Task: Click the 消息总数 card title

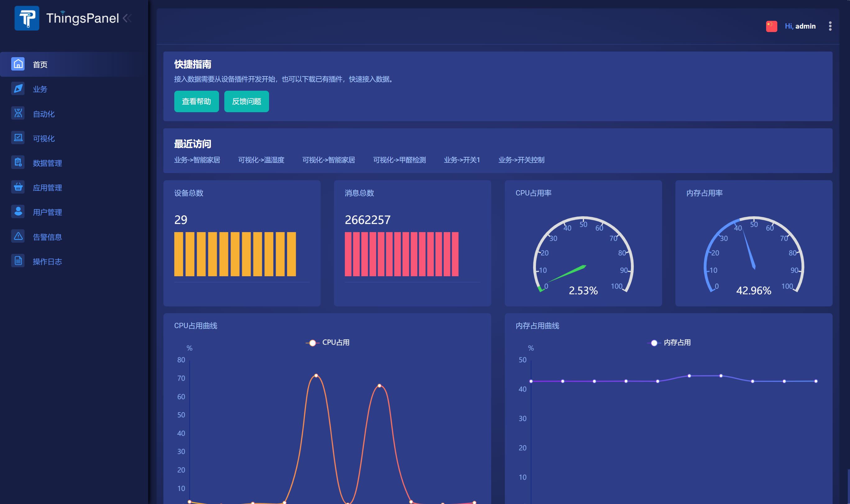Action: coord(359,193)
